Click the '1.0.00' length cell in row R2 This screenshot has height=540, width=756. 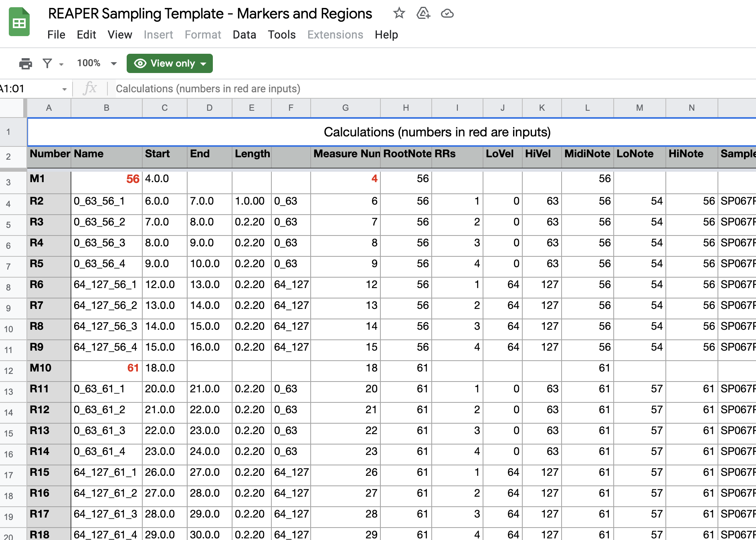pos(252,204)
